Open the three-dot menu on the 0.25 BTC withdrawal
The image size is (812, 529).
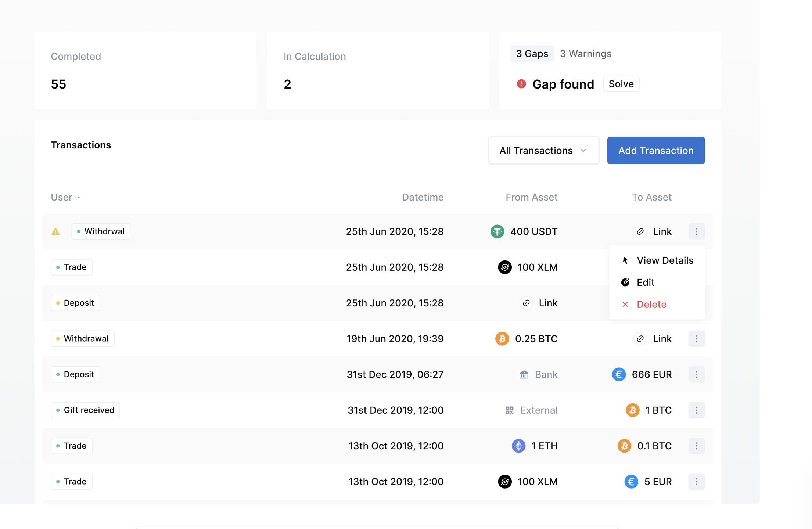(x=696, y=338)
